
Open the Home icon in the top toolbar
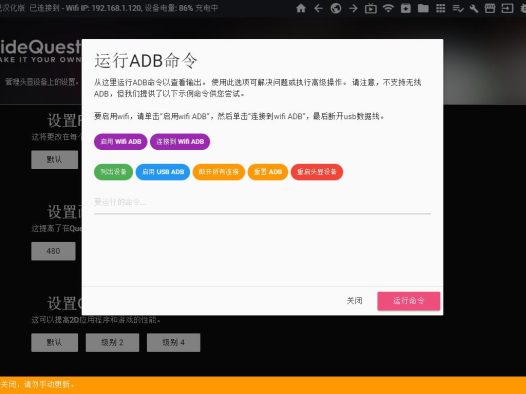[301, 8]
